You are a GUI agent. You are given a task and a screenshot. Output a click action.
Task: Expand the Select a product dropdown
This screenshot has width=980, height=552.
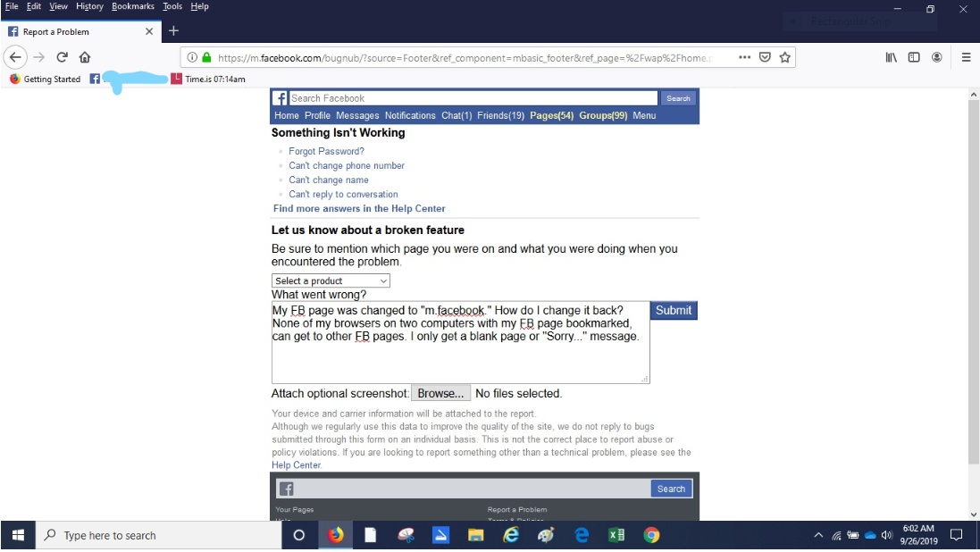[x=331, y=280]
